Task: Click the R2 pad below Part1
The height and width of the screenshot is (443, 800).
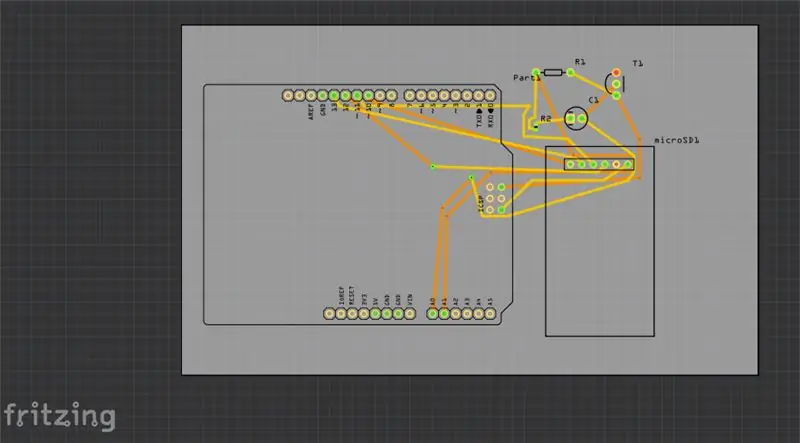Action: click(535, 127)
